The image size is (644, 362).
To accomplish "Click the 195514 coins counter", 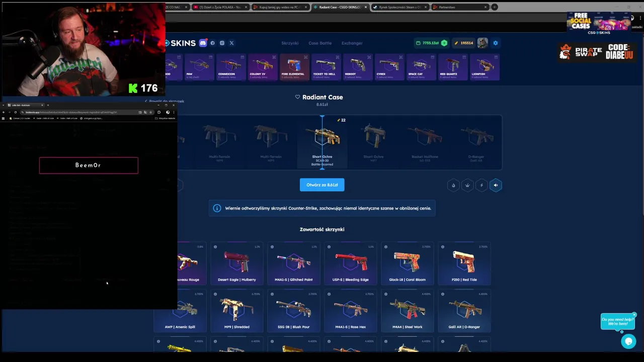I will (x=464, y=43).
